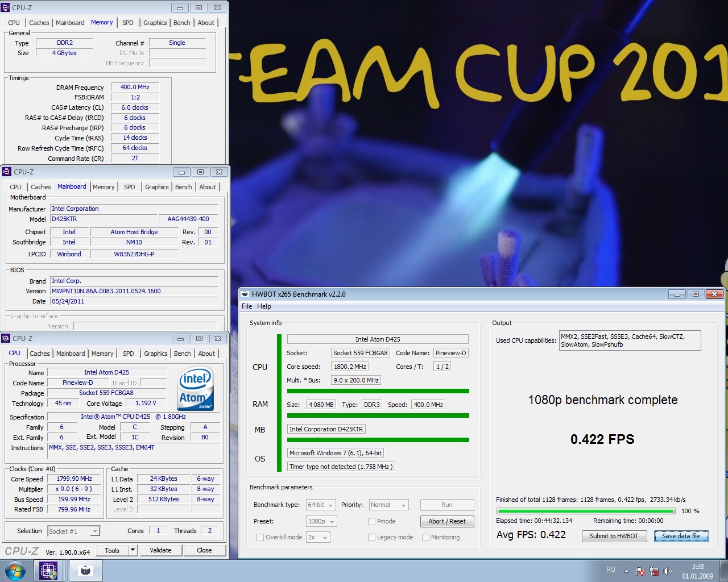
Task: Click the CPU-Z Close button
Action: (x=204, y=550)
